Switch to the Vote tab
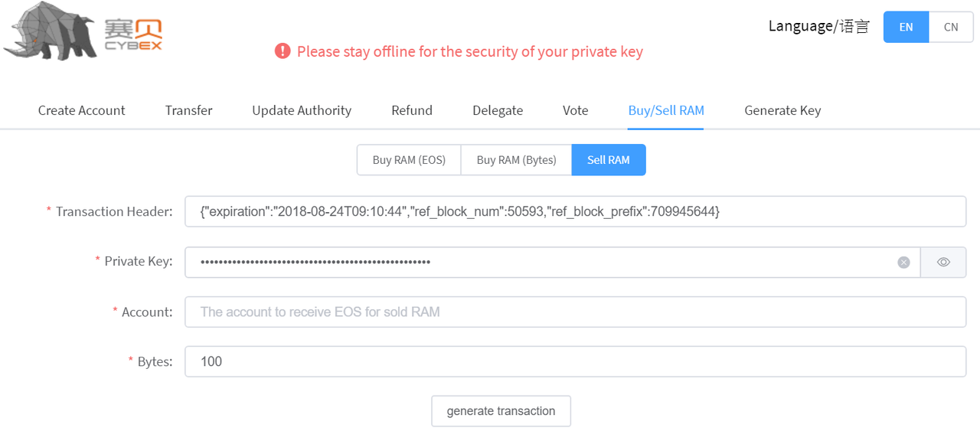This screenshot has width=980, height=444. click(576, 110)
